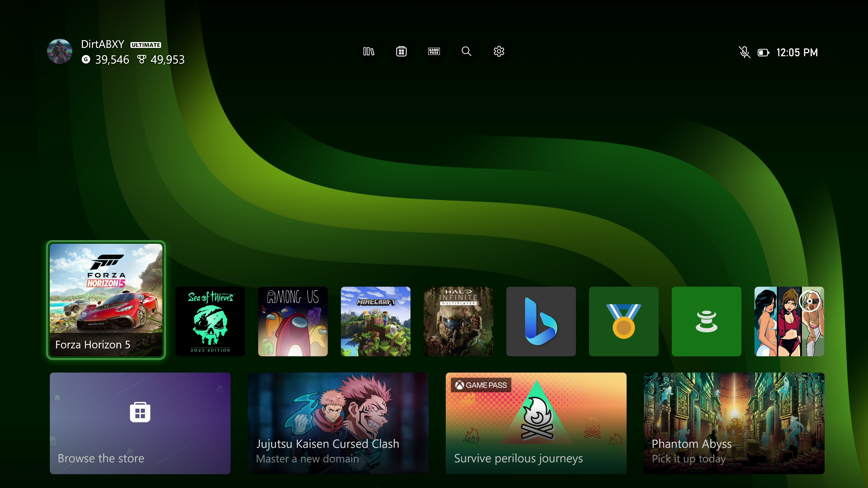This screenshot has width=868, height=488.
Task: Click the muted microphone status icon
Action: (x=744, y=52)
